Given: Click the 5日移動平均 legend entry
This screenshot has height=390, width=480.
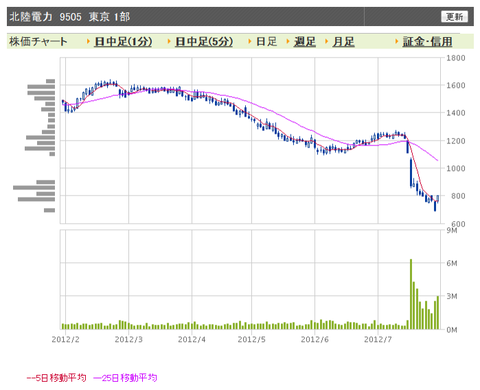Looking at the screenshot, I should [56, 378].
